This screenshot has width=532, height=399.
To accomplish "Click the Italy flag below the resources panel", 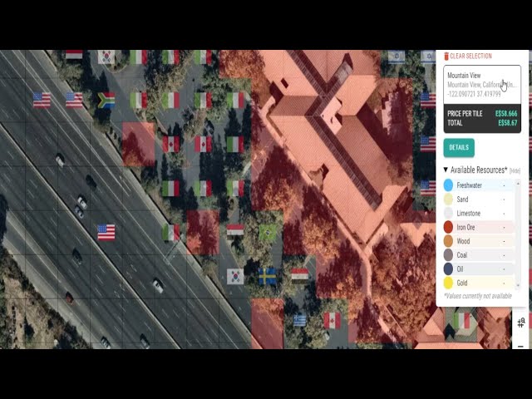I will click(x=461, y=321).
